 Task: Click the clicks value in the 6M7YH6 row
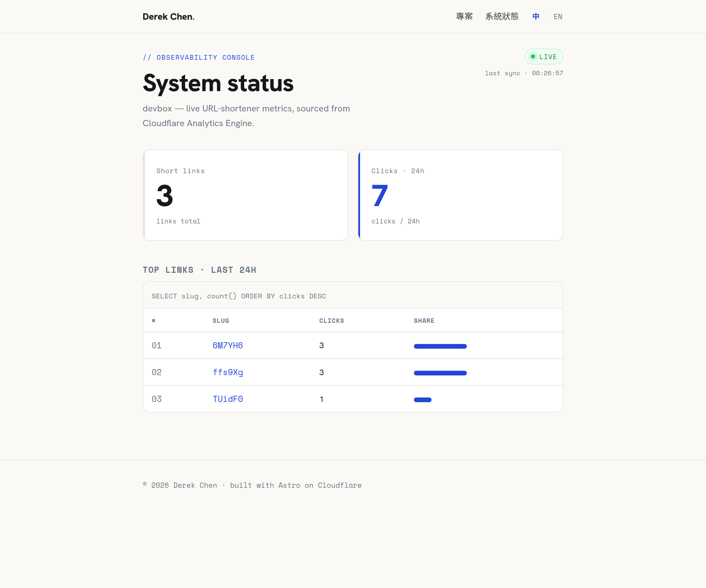[322, 345]
